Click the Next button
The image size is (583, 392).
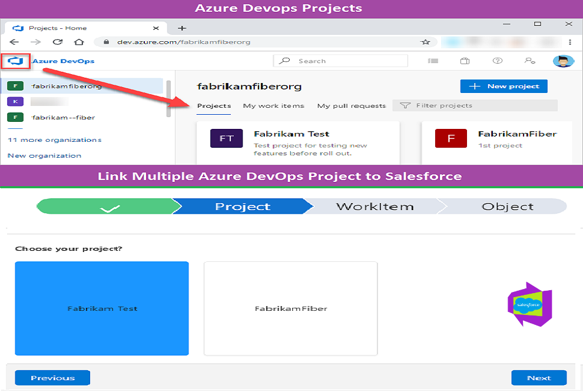click(x=538, y=378)
